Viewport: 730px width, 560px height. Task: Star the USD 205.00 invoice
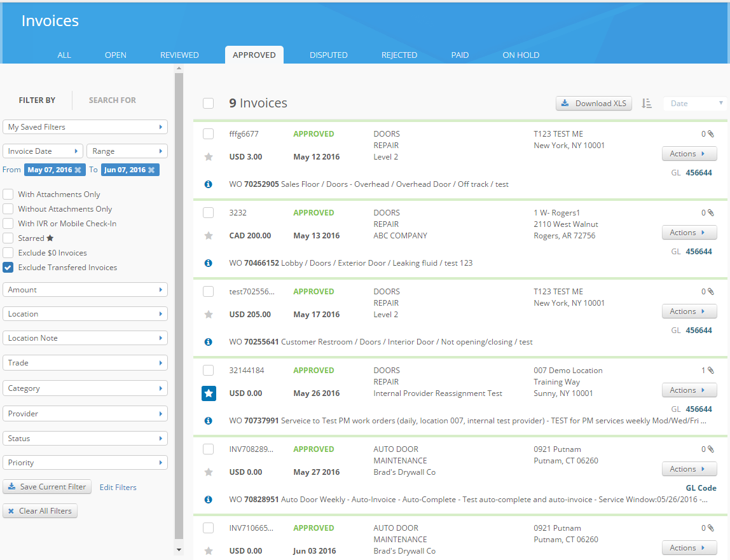click(x=209, y=314)
